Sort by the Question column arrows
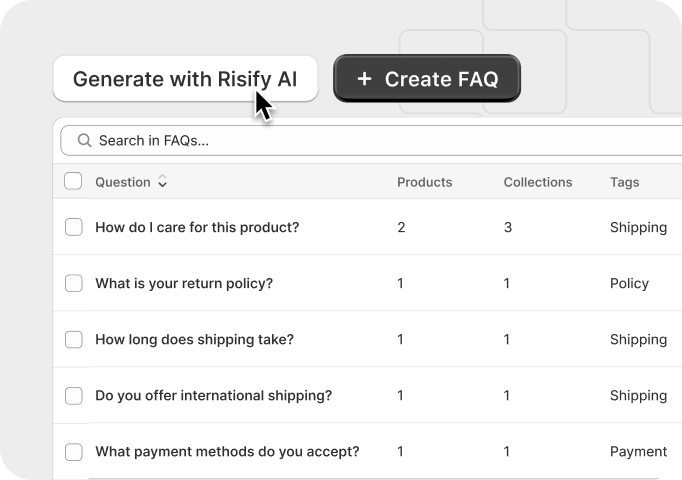The image size is (682, 480). 163,182
